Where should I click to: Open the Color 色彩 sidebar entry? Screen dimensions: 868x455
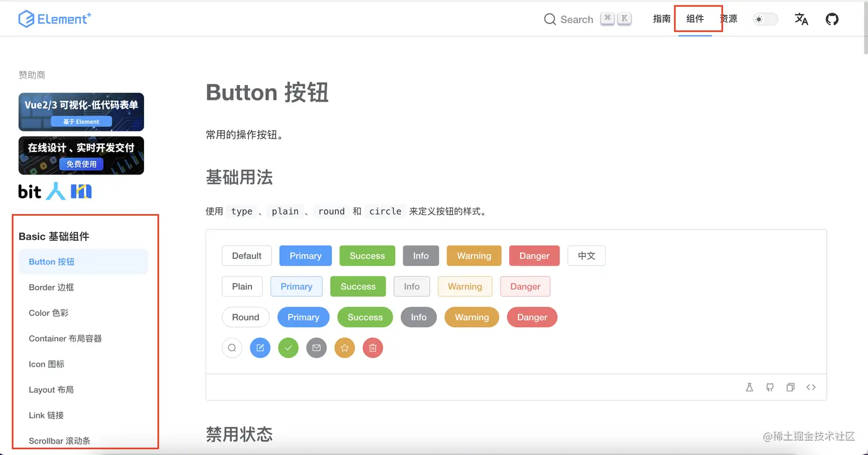[x=48, y=313]
